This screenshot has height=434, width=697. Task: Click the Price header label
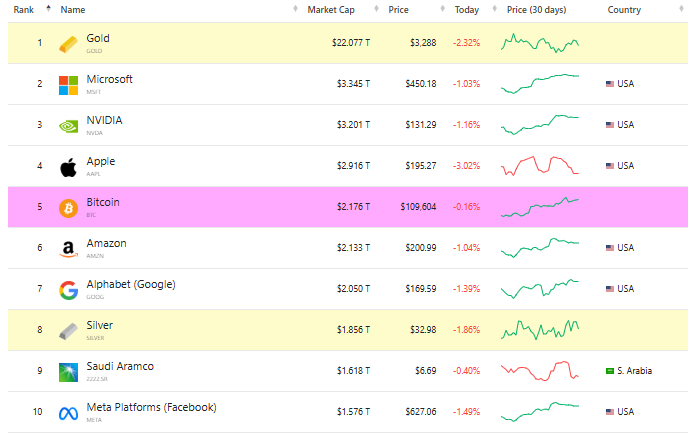pos(398,10)
